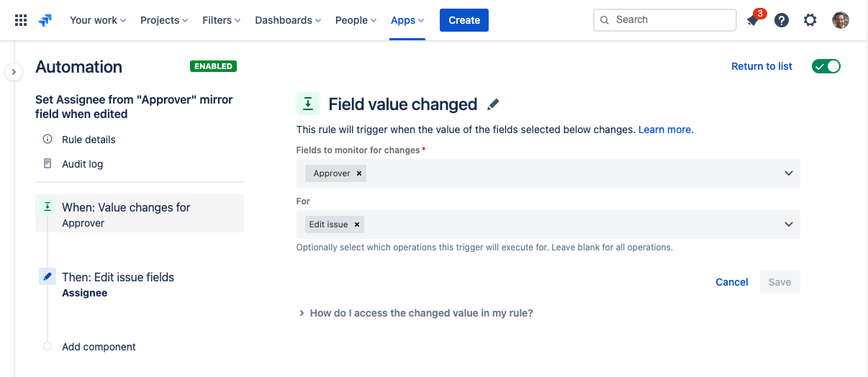This screenshot has height=377, width=868.
Task: Open the app switcher grid icon
Action: point(21,20)
